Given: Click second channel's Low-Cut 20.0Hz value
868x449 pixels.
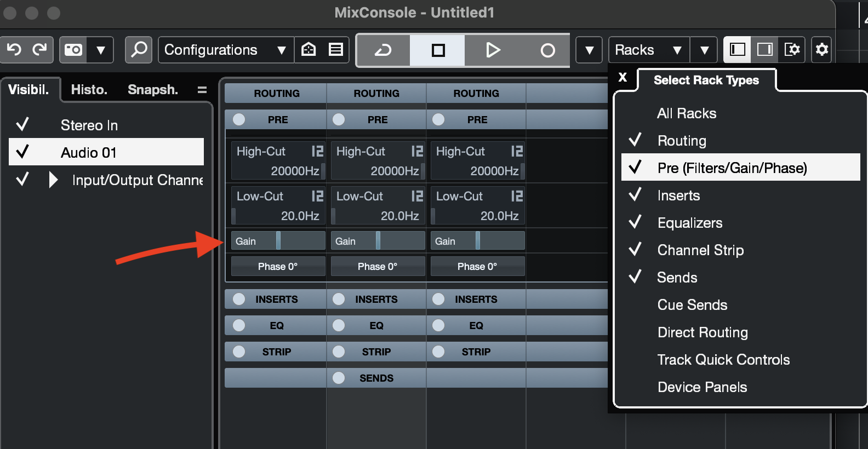Looking at the screenshot, I should pyautogui.click(x=400, y=216).
